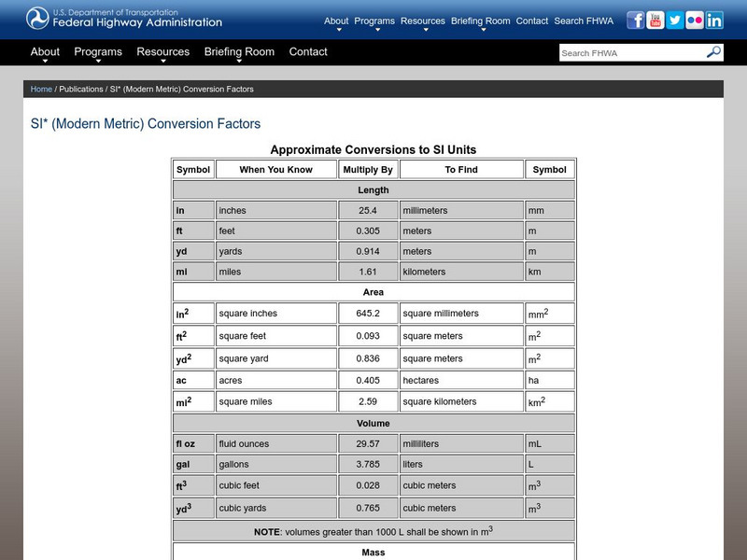
Task: Click the 0.914 yards multiplier cell
Action: tap(368, 251)
